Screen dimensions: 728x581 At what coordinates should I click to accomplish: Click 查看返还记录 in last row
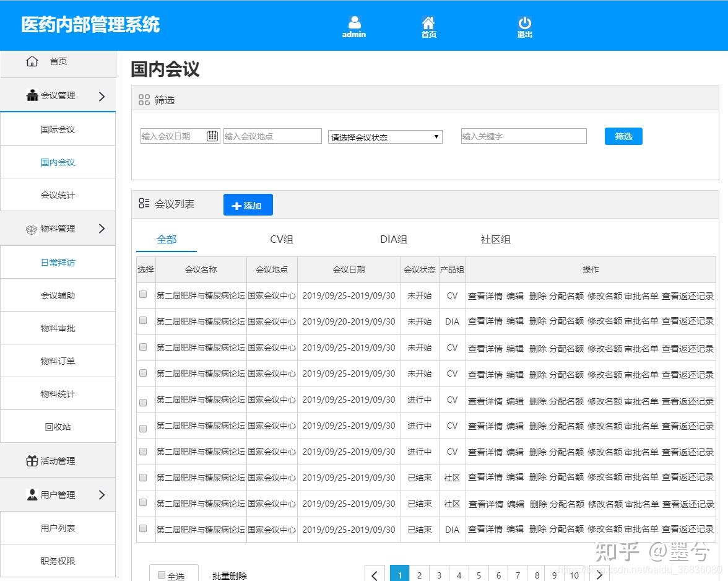[688, 529]
